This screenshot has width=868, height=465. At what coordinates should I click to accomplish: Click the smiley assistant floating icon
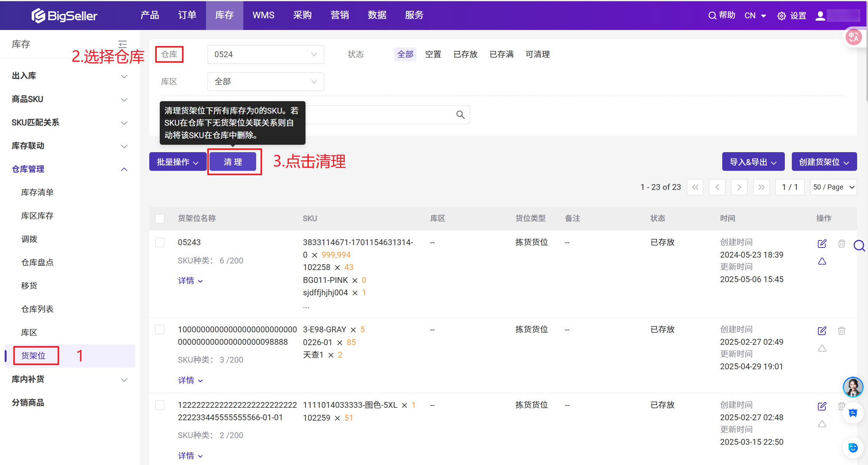click(x=853, y=448)
